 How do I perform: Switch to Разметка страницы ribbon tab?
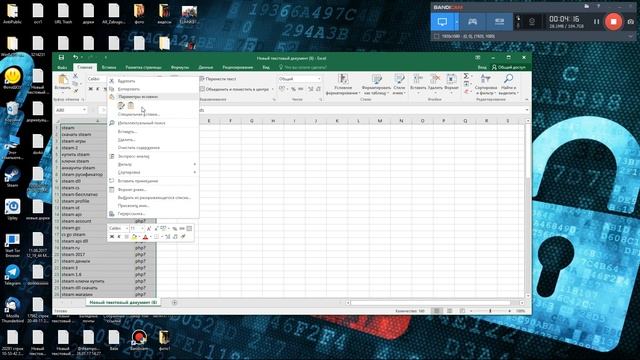tap(143, 67)
